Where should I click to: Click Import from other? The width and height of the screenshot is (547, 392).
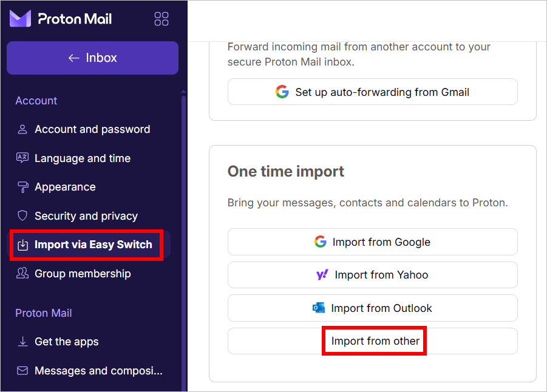coord(373,340)
